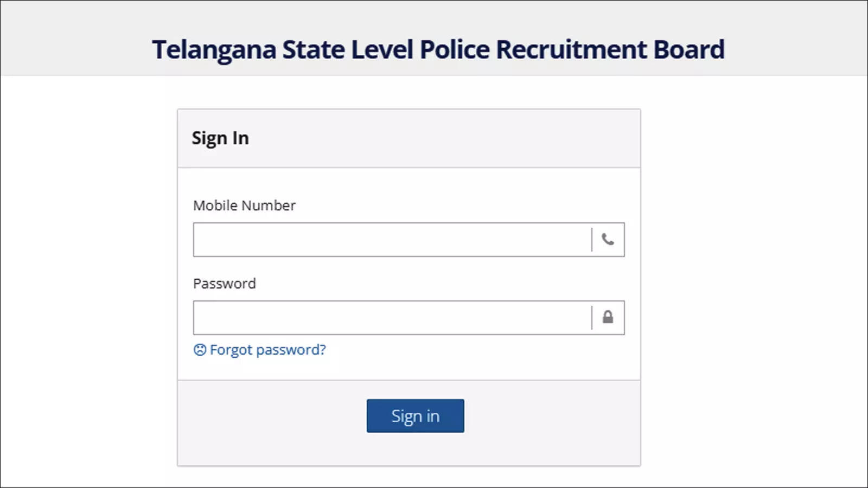
Task: Click the word Sign in panel heading
Action: 209,138
